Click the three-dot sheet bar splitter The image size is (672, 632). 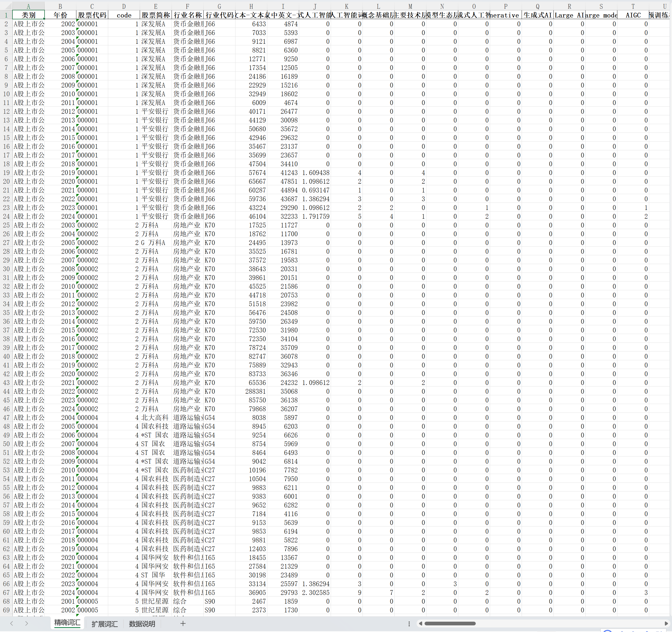[x=409, y=624]
